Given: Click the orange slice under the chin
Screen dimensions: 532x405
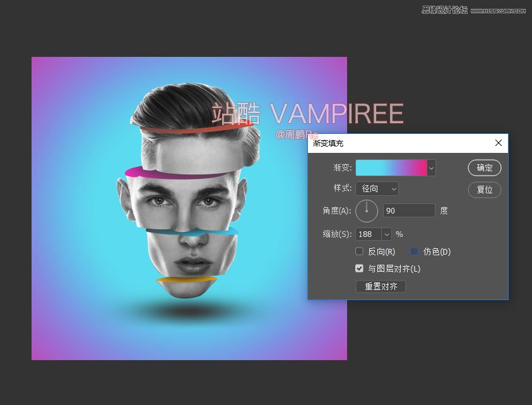Looking at the screenshot, I should click(x=187, y=279).
